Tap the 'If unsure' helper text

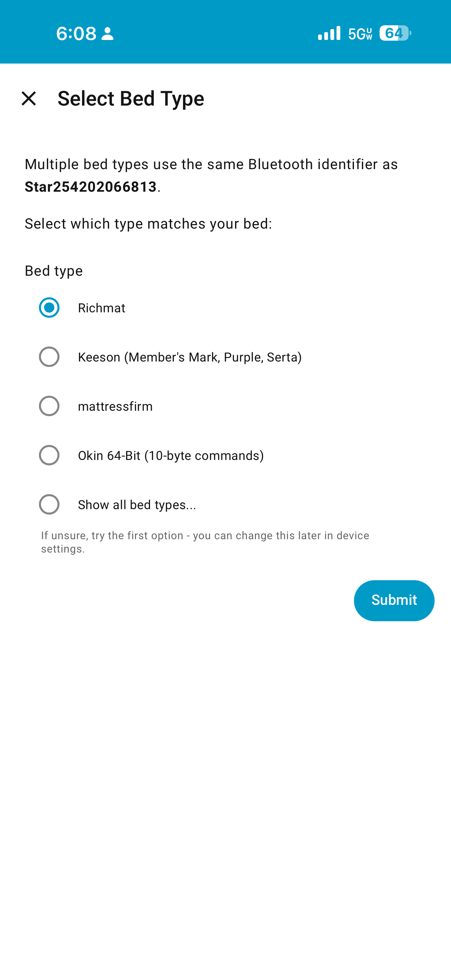(x=205, y=542)
